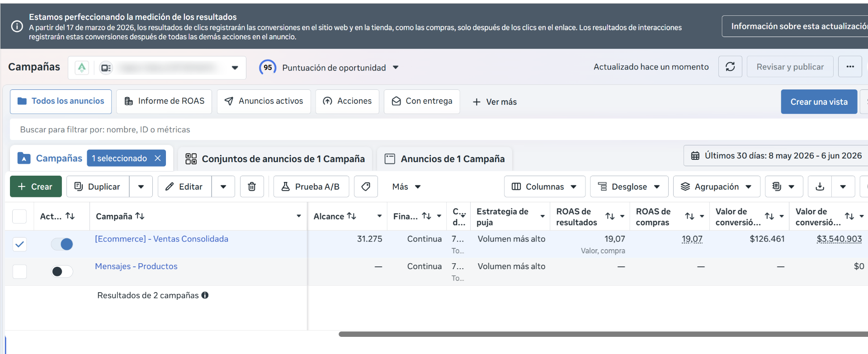Click the delete trash can icon
Image resolution: width=868 pixels, height=354 pixels.
[252, 186]
